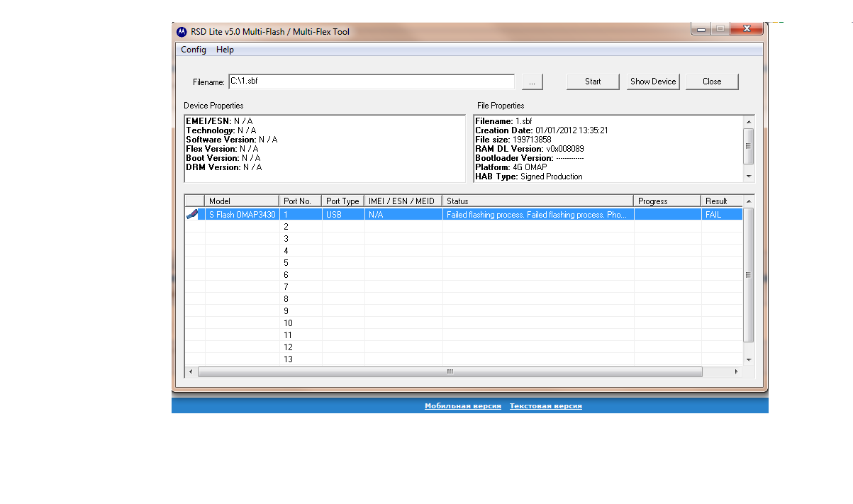Click the File Properties scrollbar thumb
The height and width of the screenshot is (504, 853).
coord(749,145)
